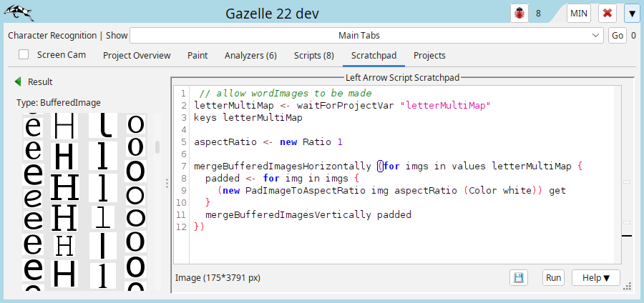
Task: Go to the Paint tab
Action: point(197,55)
